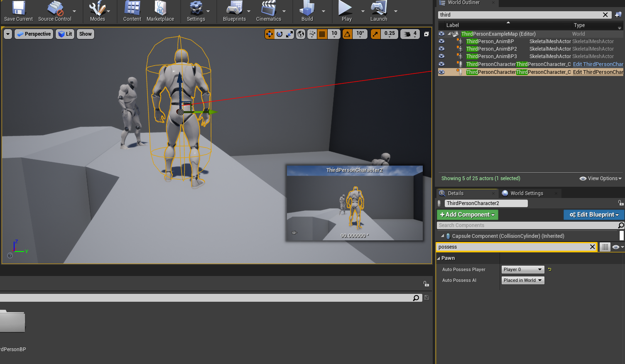
Task: Open the Auto Possess Player dropdown
Action: pos(522,269)
